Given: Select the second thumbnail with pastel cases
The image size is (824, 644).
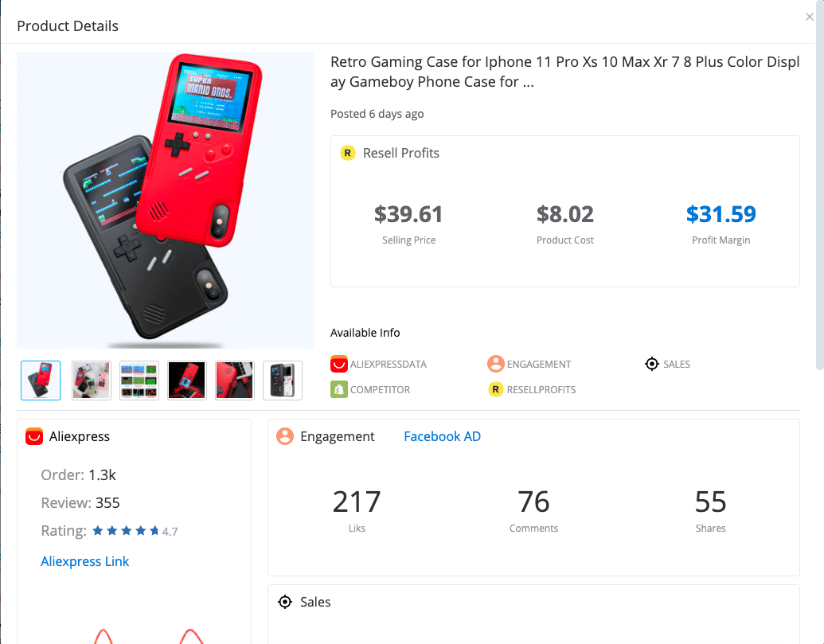Looking at the screenshot, I should (92, 381).
